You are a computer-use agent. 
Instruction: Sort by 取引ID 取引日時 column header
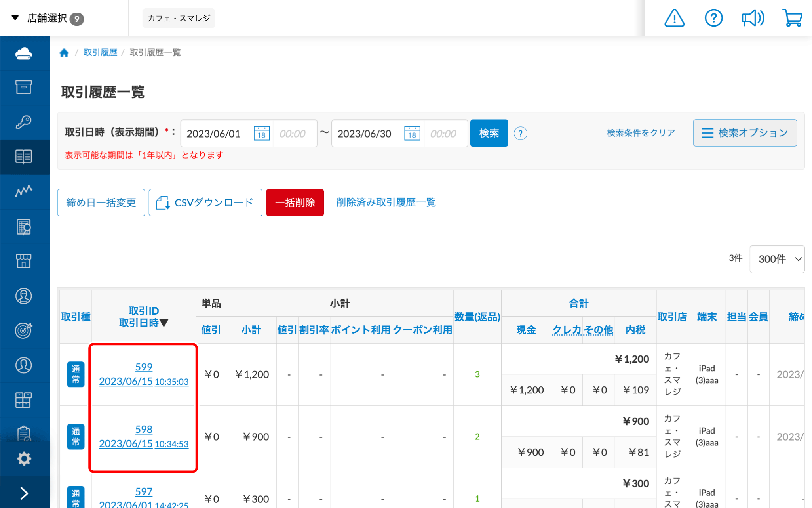pyautogui.click(x=144, y=317)
